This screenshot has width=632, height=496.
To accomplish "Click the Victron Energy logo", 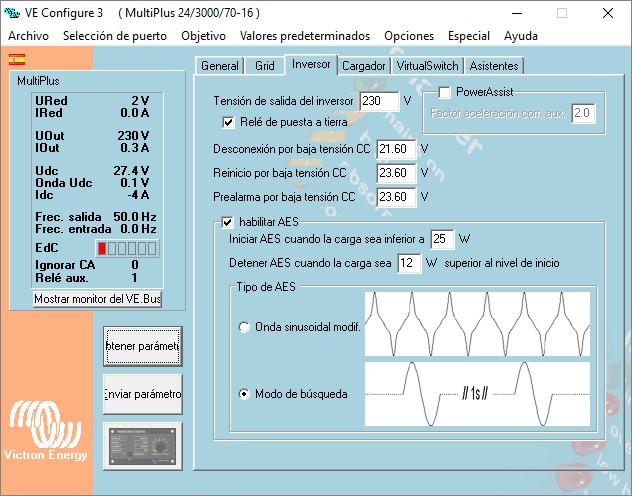I will pyautogui.click(x=46, y=430).
